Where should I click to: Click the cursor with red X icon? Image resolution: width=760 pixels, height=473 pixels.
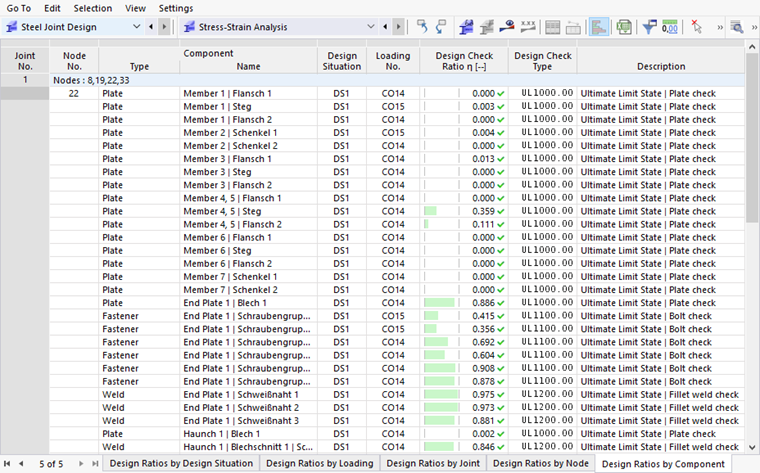coord(697,27)
